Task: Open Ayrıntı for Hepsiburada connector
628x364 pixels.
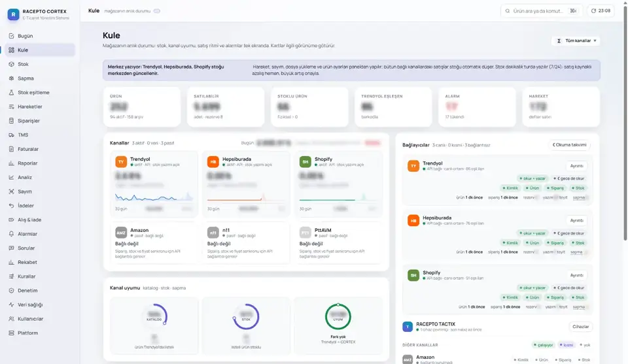Action: (x=577, y=220)
